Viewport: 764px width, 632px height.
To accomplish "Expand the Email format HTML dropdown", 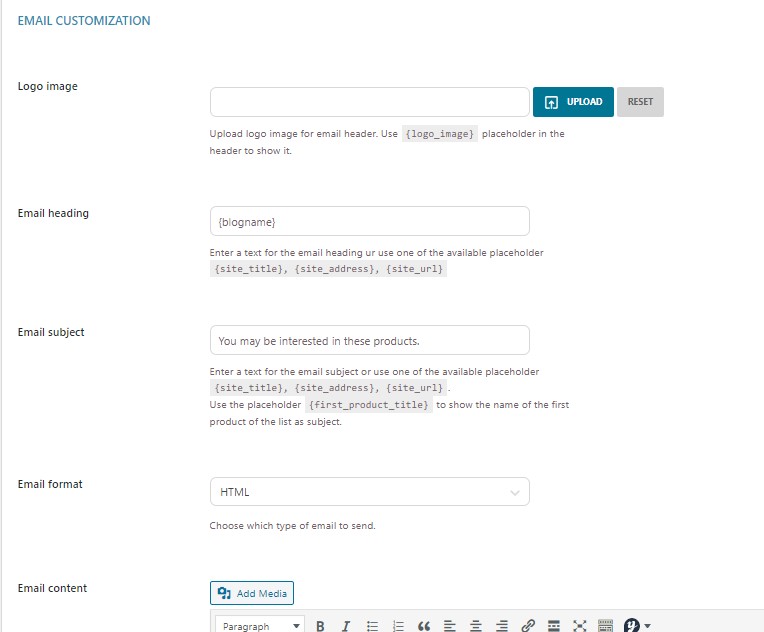I will [369, 492].
